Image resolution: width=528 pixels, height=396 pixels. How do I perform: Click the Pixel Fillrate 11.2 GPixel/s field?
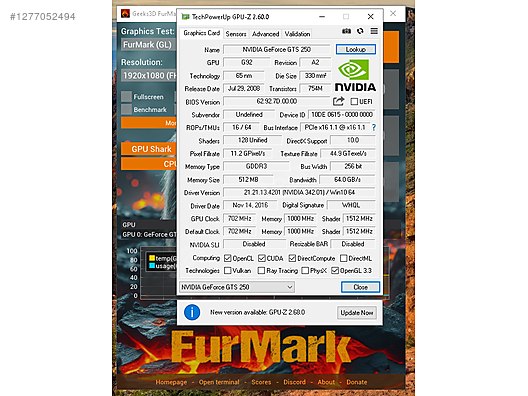248,154
